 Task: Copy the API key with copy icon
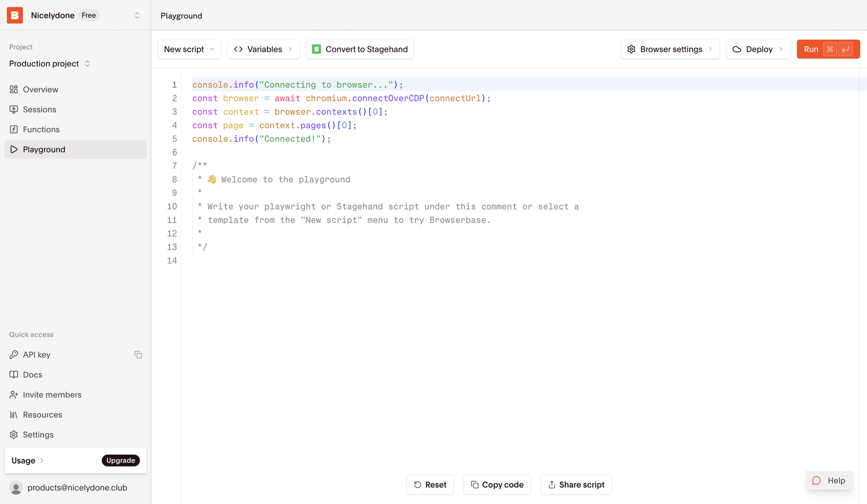tap(138, 354)
